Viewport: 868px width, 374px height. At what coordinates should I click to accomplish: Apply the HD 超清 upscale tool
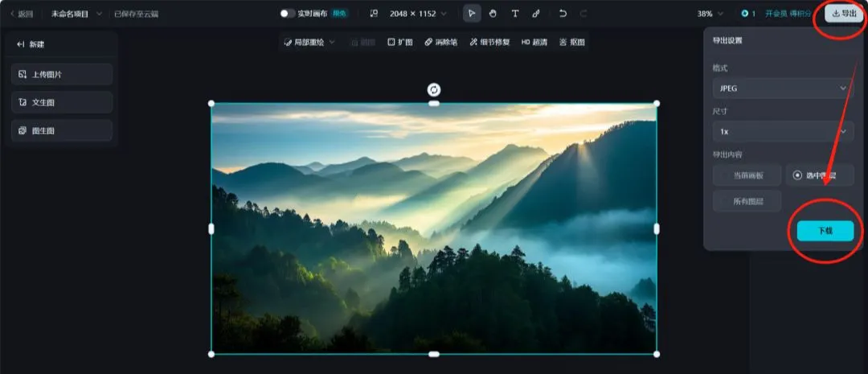click(534, 42)
